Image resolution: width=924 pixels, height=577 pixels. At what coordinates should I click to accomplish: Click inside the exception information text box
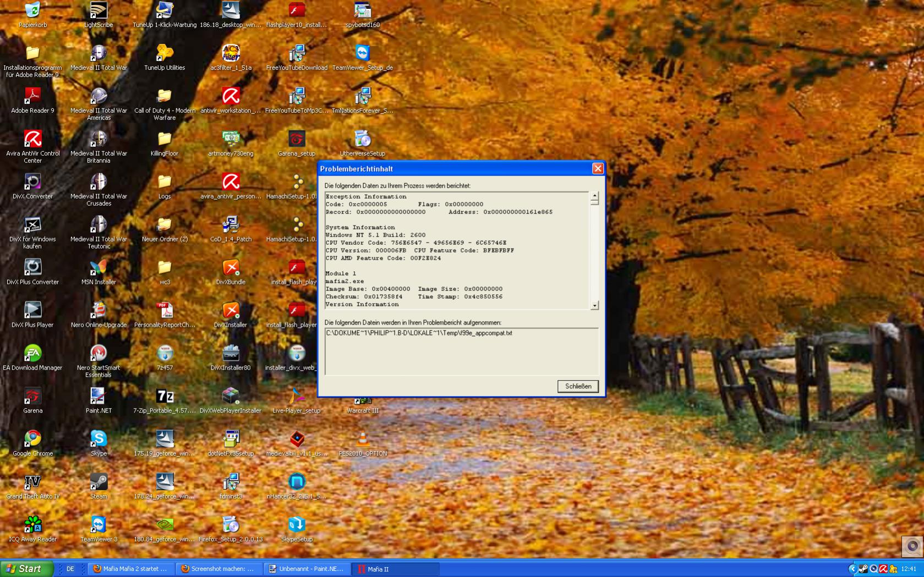tap(457, 250)
